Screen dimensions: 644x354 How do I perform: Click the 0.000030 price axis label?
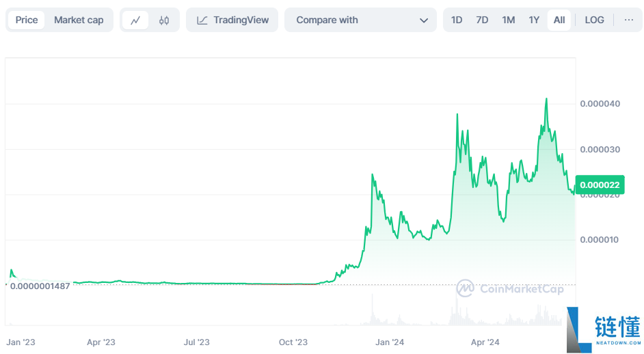[600, 150]
